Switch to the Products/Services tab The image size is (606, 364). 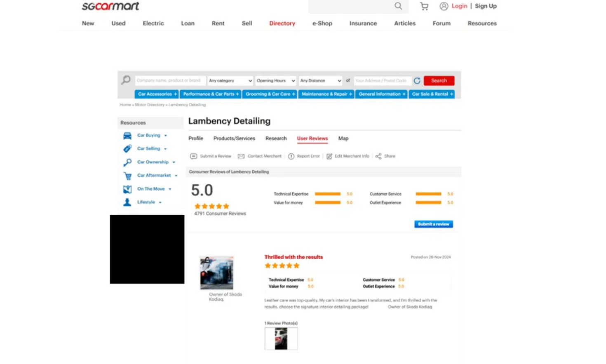click(x=234, y=139)
